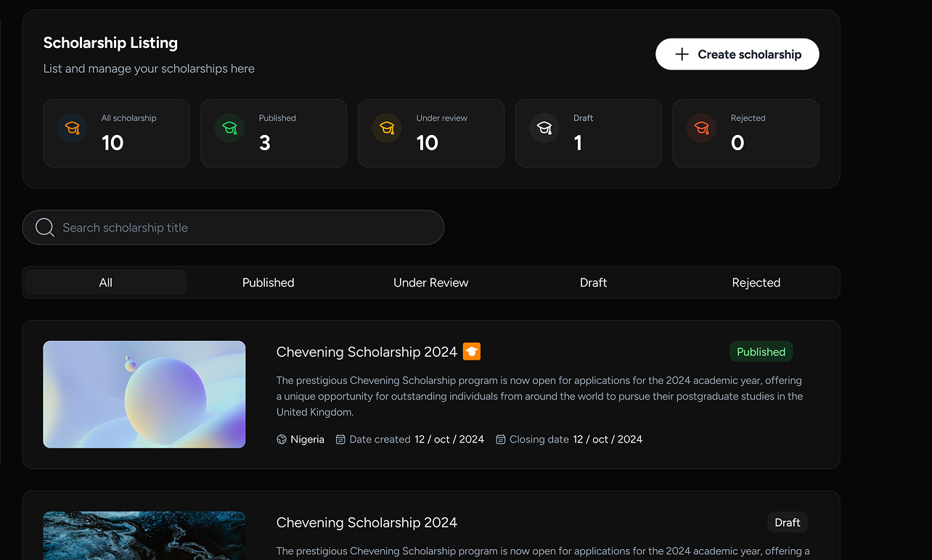Select the Published stat count 3
Screen dimensions: 932x560
(x=265, y=143)
